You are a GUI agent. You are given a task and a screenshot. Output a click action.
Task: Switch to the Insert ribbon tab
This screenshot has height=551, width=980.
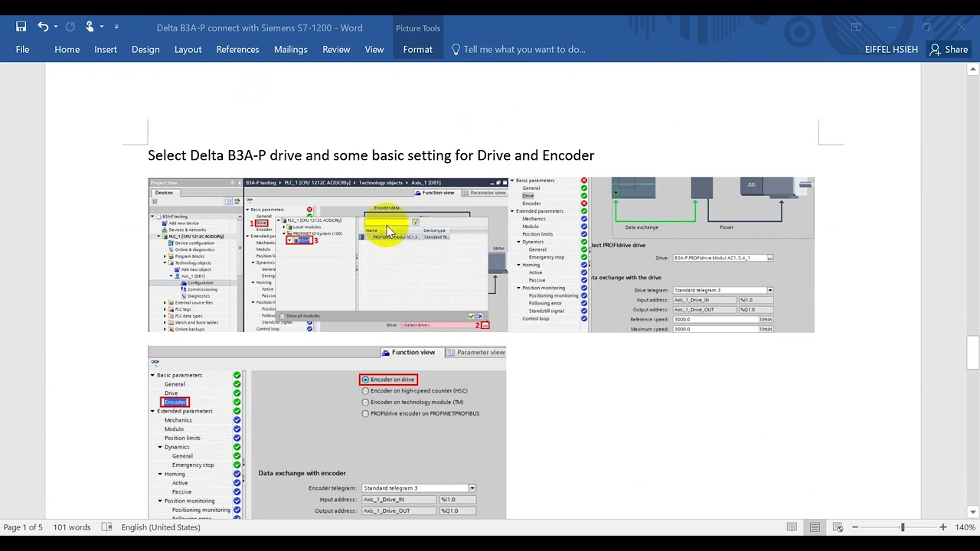click(x=106, y=49)
